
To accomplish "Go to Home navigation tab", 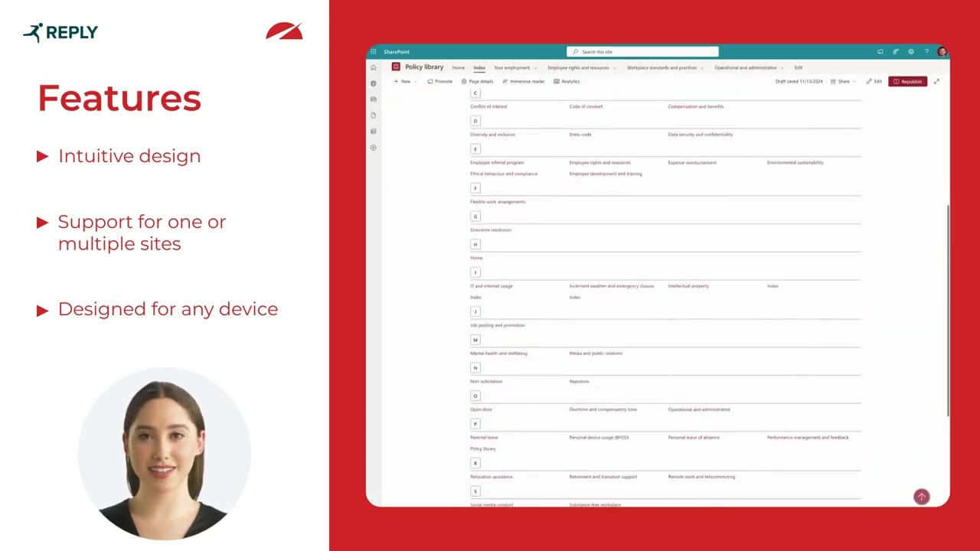I will pos(458,67).
